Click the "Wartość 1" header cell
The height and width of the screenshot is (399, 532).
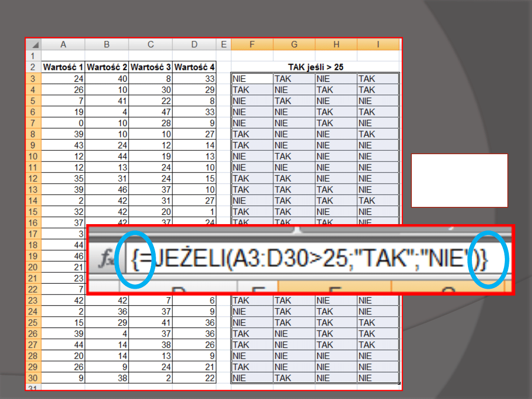pyautogui.click(x=63, y=67)
